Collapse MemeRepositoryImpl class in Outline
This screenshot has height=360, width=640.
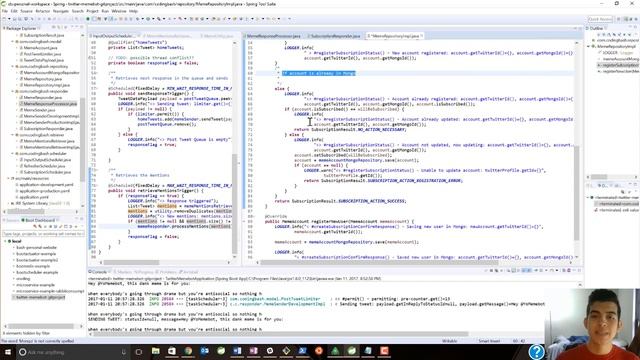(589, 47)
